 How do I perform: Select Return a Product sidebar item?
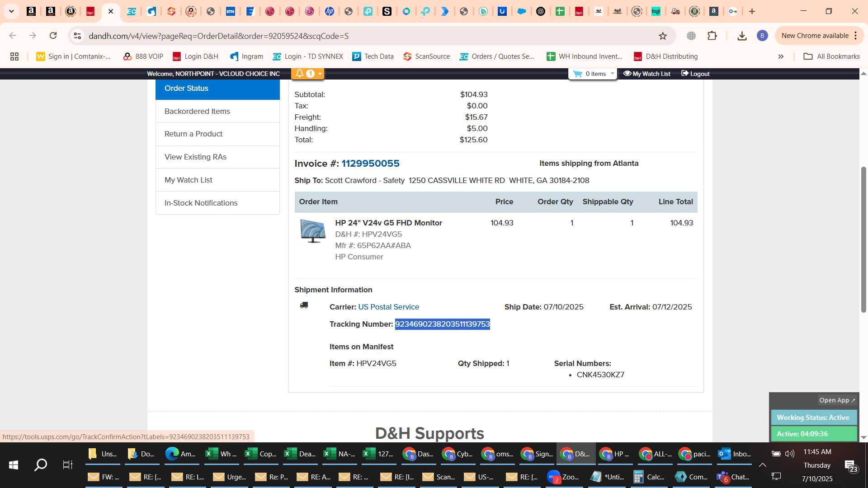point(217,134)
